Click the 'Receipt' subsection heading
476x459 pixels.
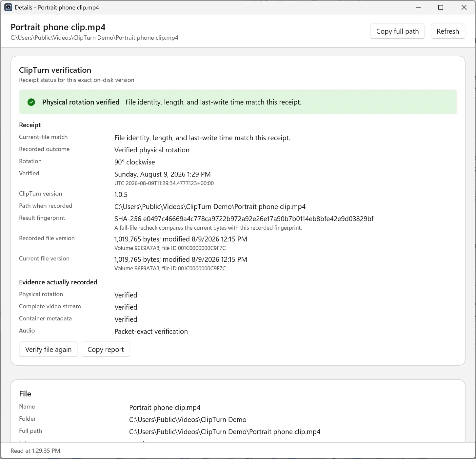(30, 125)
